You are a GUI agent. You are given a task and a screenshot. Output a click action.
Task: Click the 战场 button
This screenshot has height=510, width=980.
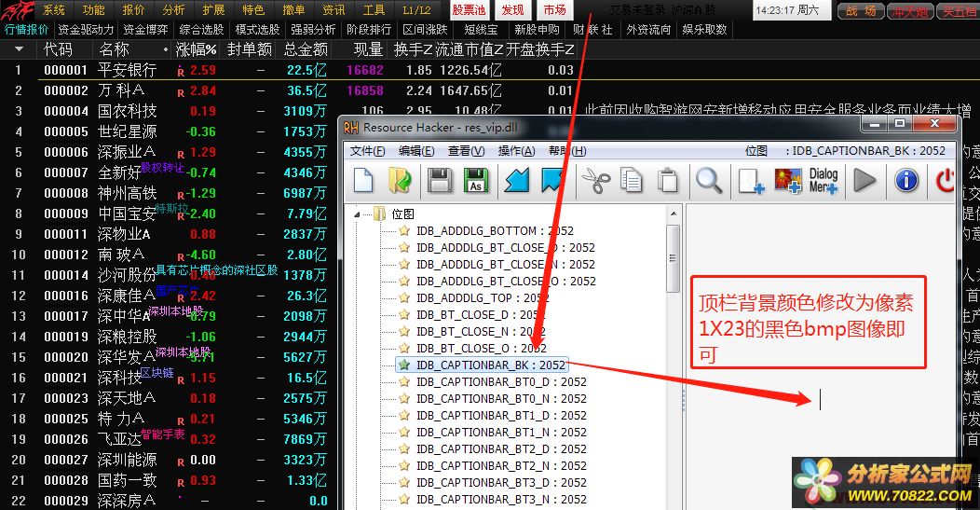click(x=861, y=10)
